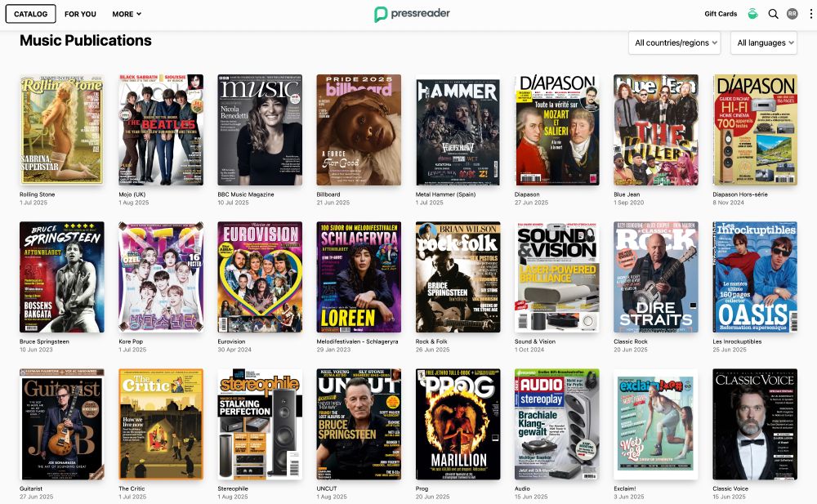View the BBC Music Magazine cover
This screenshot has height=504, width=817.
[260, 130]
